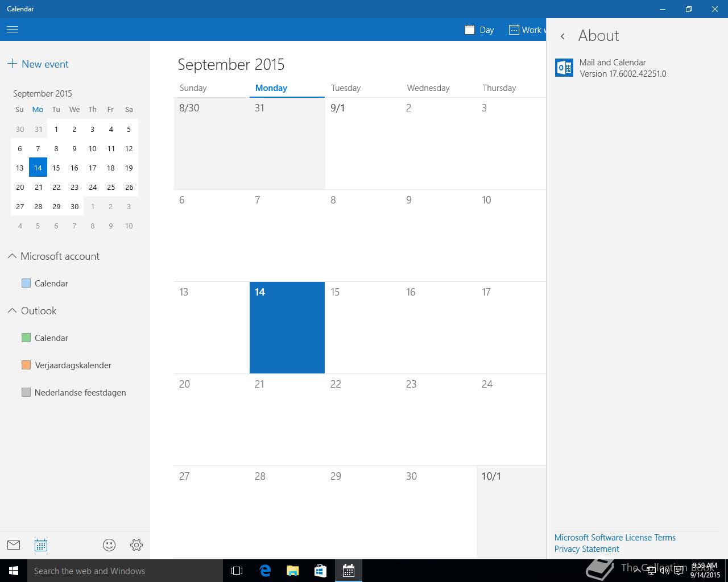
Task: Click the Calendar icon in bottom bar
Action: click(x=41, y=545)
